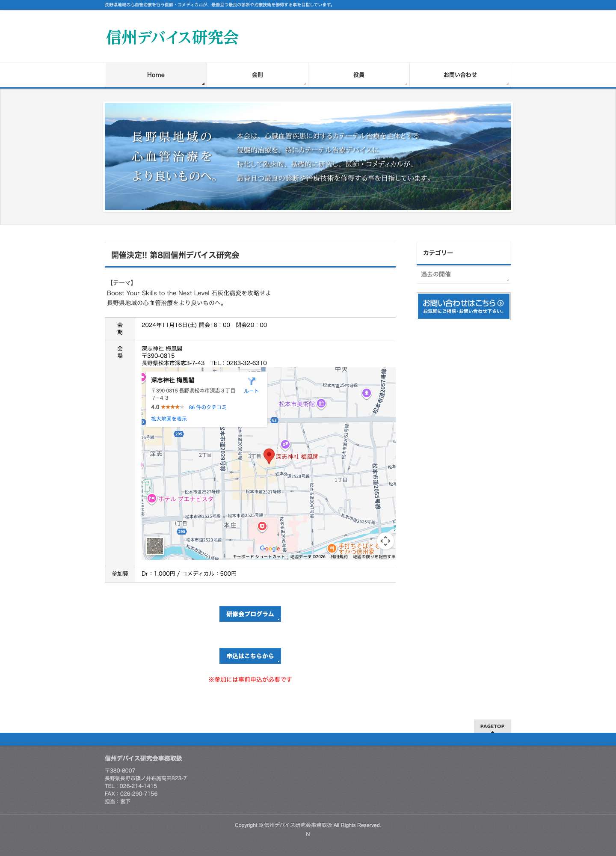Select the purple marker near 松本市道2057号線
The height and width of the screenshot is (856, 616).
[x=367, y=393]
